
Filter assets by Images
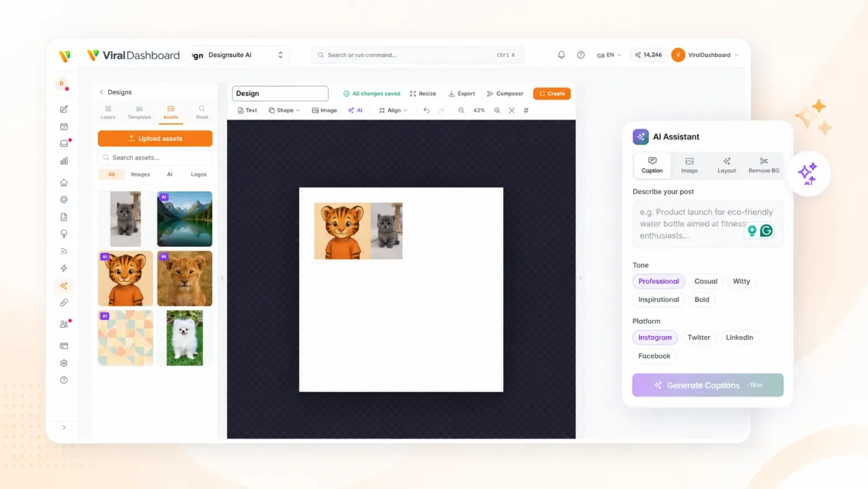[140, 174]
